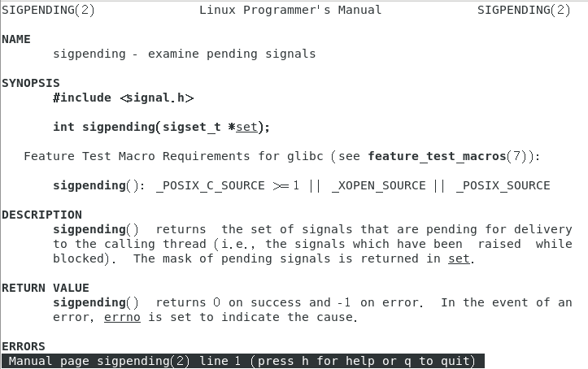Click the top-right SIGPENDING(2) header
The width and height of the screenshot is (588, 369).
[523, 10]
